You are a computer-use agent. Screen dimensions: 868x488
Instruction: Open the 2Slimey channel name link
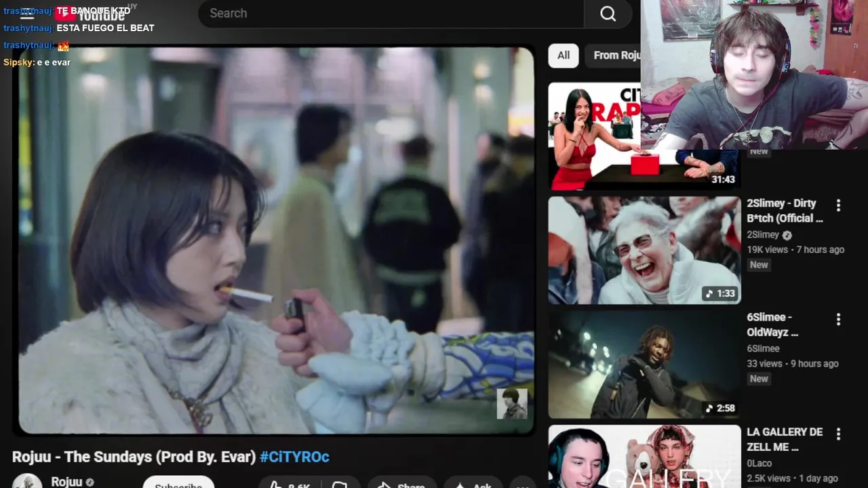pos(763,235)
